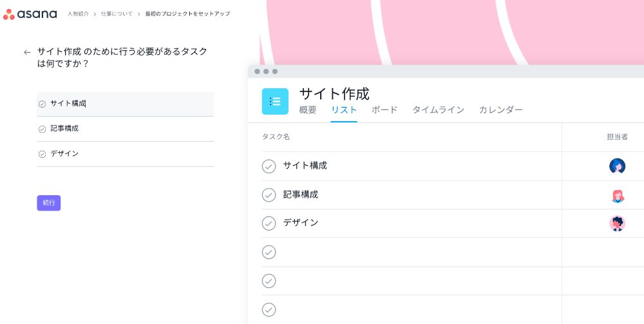Click the back arrow beside the question
The height and width of the screenshot is (324, 644).
pos(27,52)
